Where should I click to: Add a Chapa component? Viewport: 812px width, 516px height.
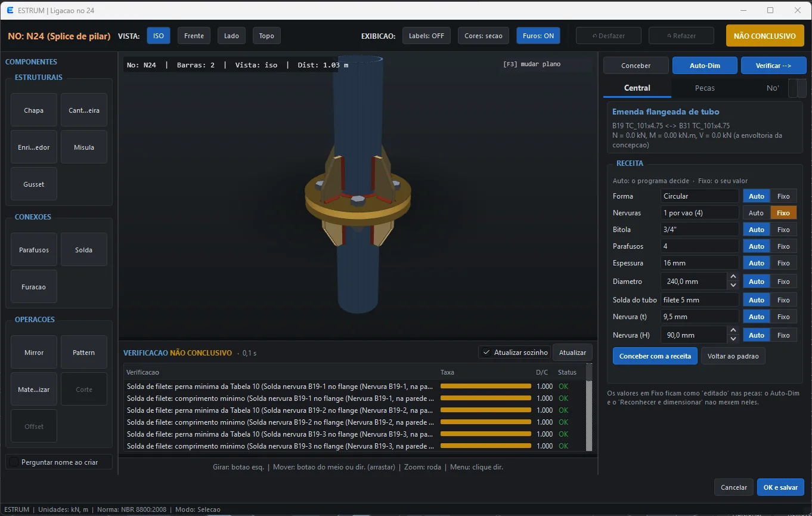pos(34,110)
